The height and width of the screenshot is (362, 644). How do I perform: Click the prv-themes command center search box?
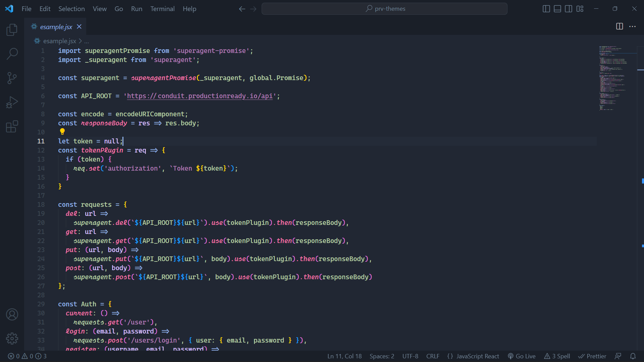tap(384, 9)
